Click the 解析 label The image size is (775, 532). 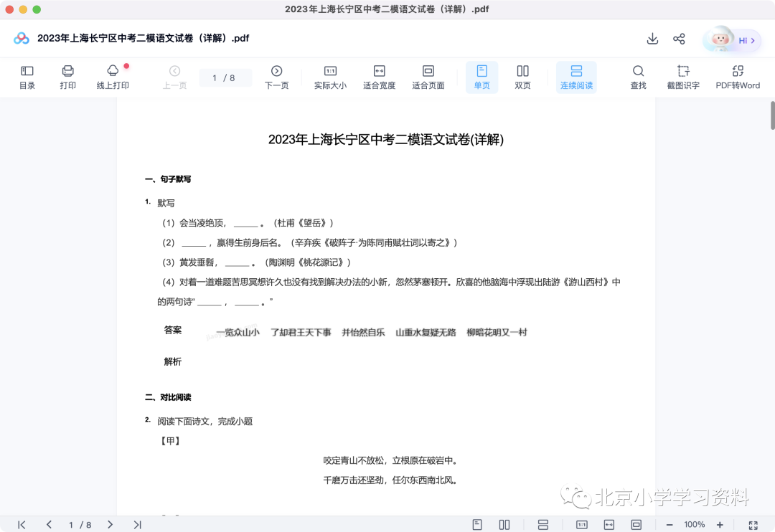[x=173, y=361]
